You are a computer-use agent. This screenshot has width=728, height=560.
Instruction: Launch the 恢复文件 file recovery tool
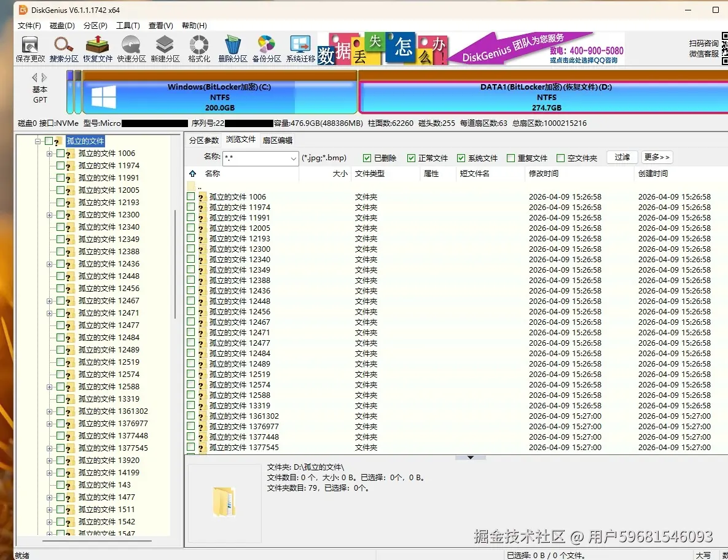(98, 49)
